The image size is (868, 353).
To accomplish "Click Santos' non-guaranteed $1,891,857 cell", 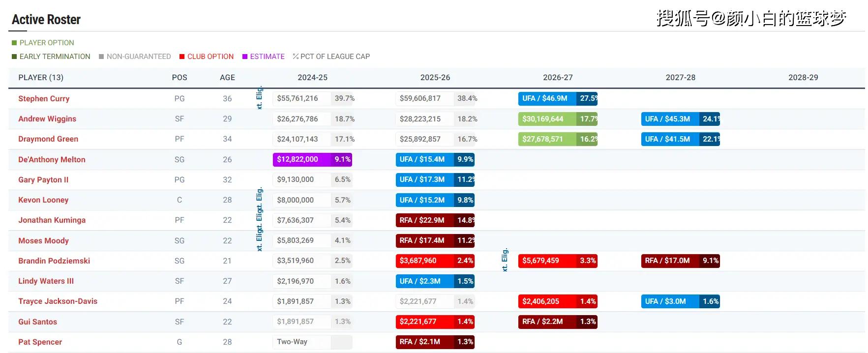I will (x=313, y=322).
